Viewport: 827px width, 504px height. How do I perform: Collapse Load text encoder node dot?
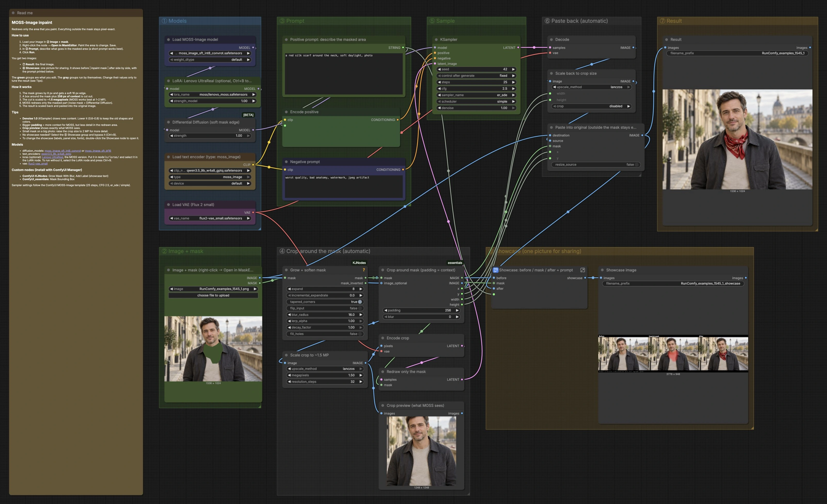[168, 157]
